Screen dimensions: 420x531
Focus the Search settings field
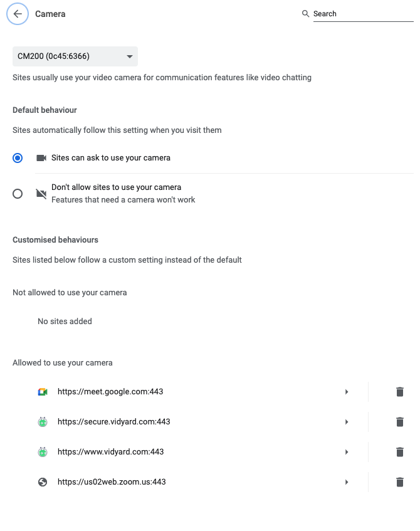point(362,14)
